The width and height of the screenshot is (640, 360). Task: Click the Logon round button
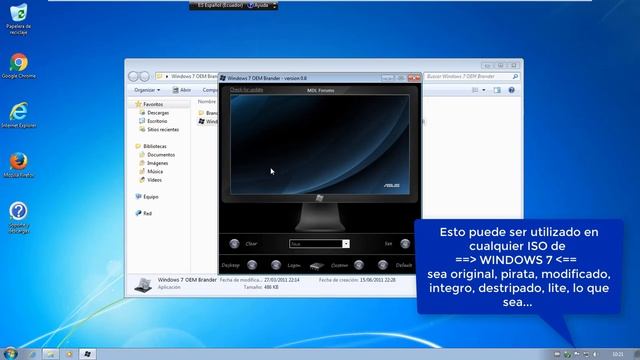point(276,265)
